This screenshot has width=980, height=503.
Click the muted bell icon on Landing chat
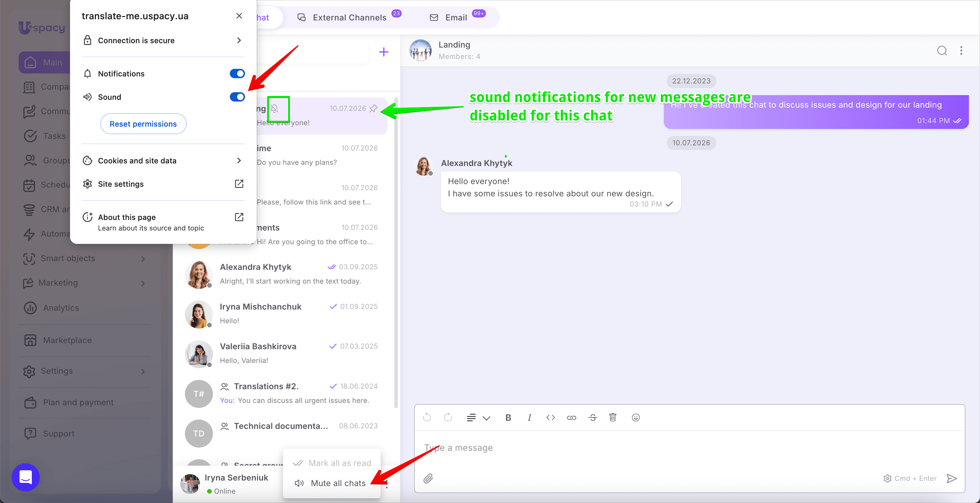275,109
